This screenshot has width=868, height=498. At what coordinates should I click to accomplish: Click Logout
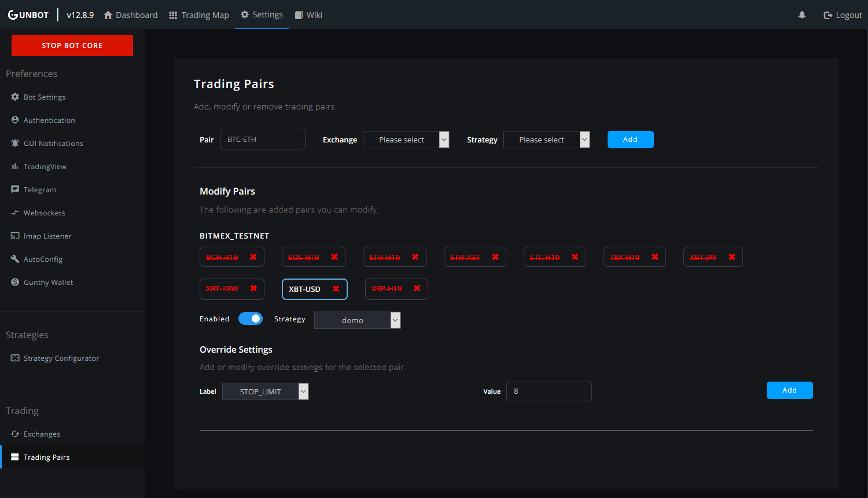(x=843, y=15)
